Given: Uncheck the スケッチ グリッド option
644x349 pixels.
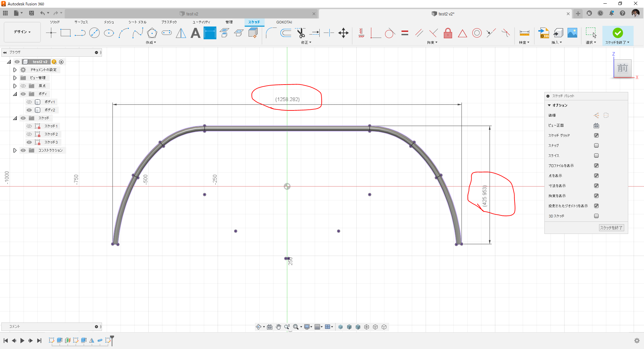Looking at the screenshot, I should point(596,135).
